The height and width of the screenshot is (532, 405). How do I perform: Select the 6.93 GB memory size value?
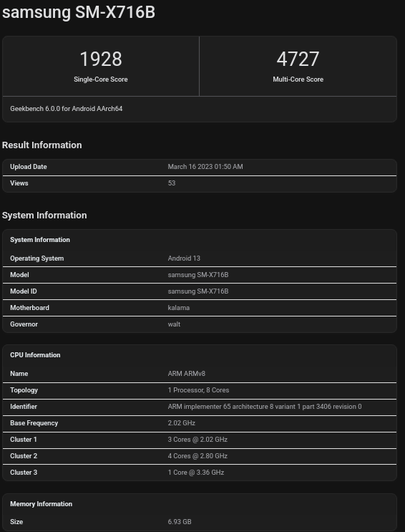180,522
